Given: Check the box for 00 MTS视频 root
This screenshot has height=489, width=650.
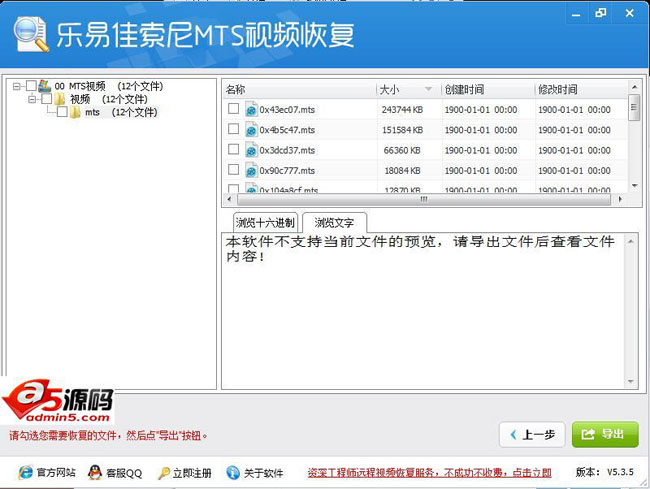Looking at the screenshot, I should point(31,86).
